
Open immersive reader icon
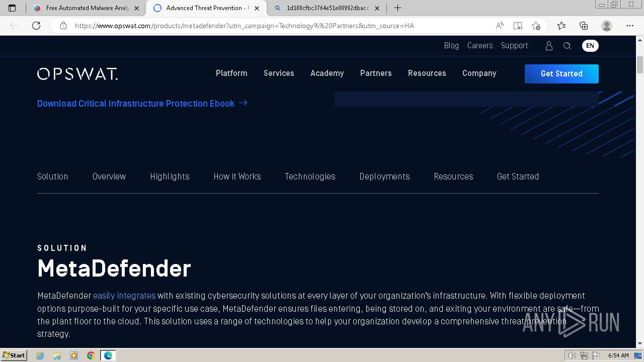click(x=518, y=26)
